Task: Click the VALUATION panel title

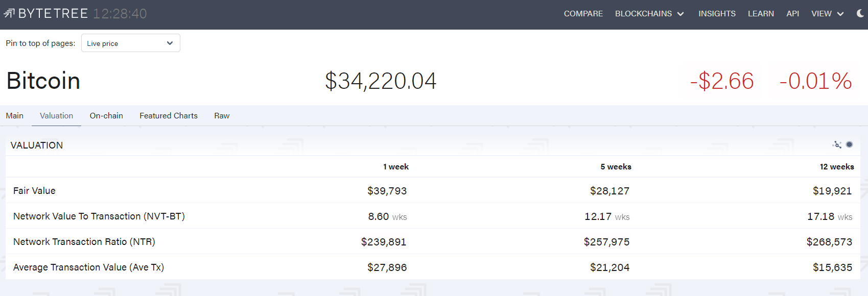Action: pyautogui.click(x=37, y=145)
